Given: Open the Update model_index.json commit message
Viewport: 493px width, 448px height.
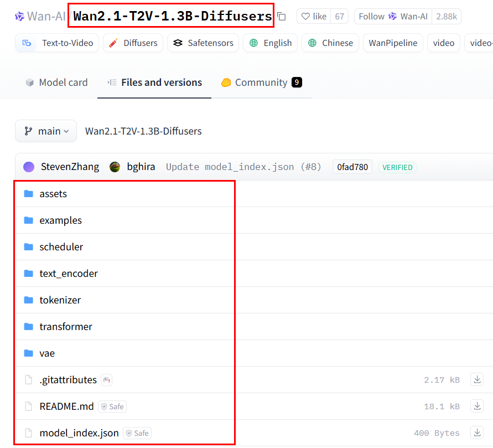Looking at the screenshot, I should tap(243, 167).
